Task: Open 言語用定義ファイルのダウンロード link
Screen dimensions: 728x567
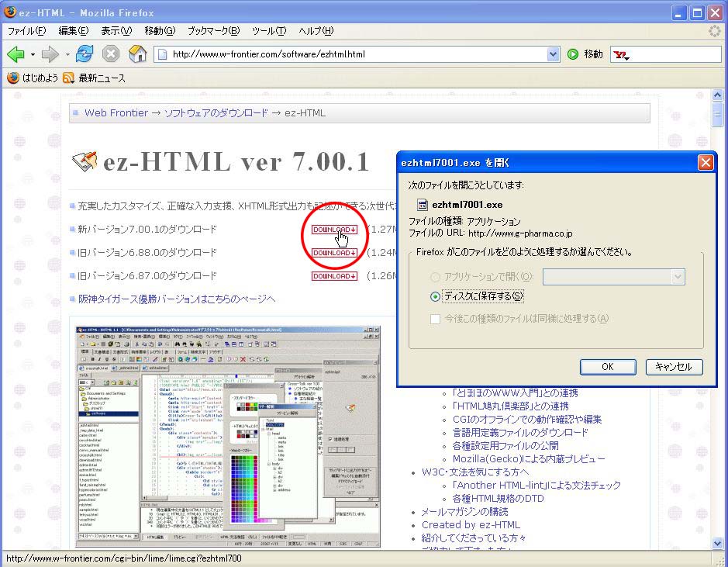Action: (520, 432)
